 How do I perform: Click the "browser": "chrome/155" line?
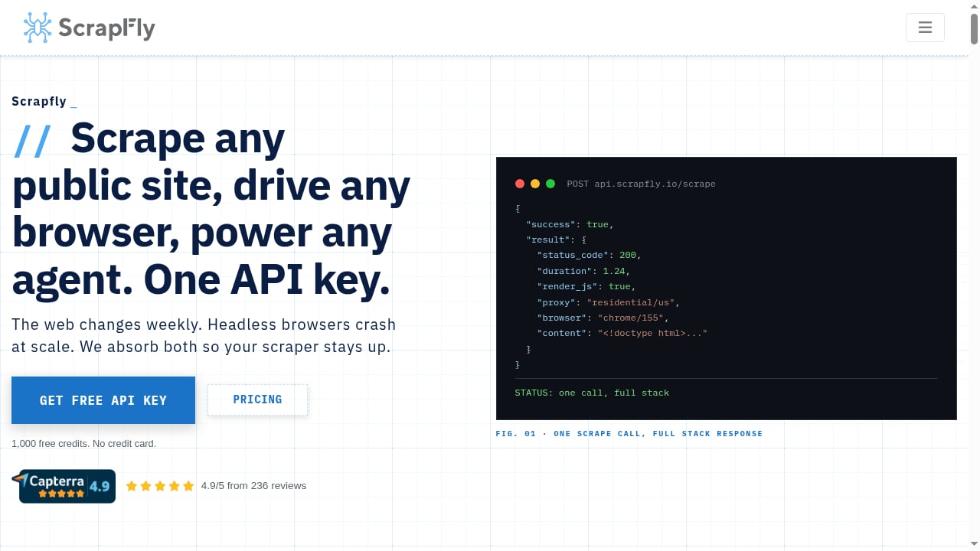tap(603, 318)
